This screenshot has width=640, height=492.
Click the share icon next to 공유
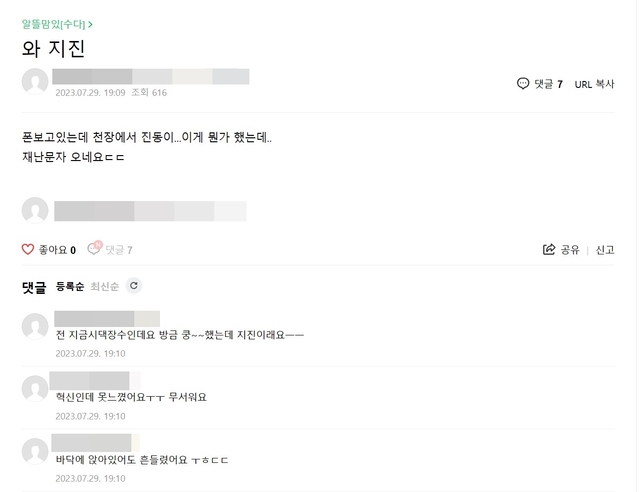coord(548,249)
